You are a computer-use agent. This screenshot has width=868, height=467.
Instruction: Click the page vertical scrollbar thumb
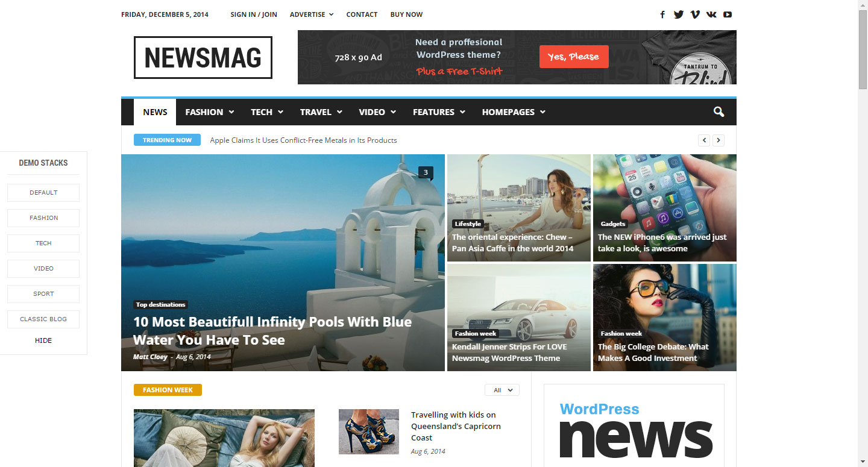863,49
